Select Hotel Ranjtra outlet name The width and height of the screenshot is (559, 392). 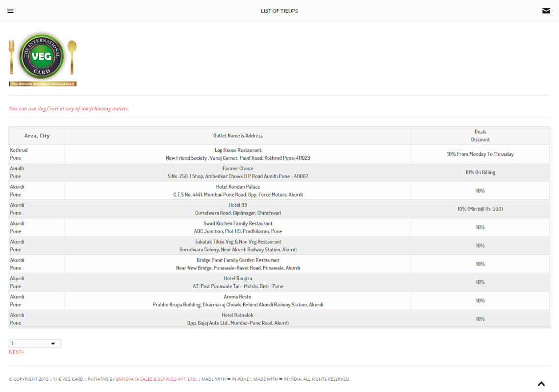(x=238, y=279)
